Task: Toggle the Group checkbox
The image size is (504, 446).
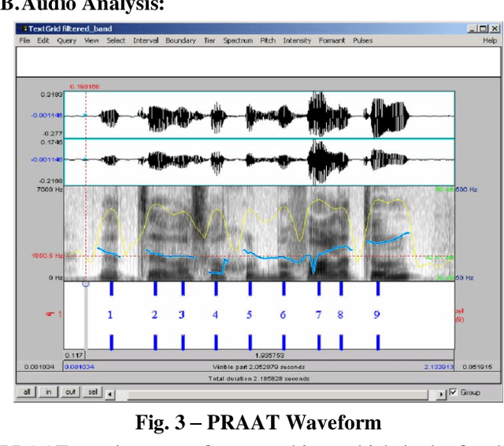Action: tap(454, 392)
